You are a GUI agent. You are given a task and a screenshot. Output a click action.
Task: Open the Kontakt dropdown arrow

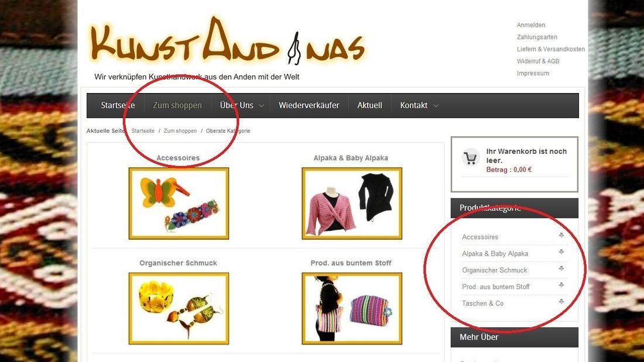436,106
